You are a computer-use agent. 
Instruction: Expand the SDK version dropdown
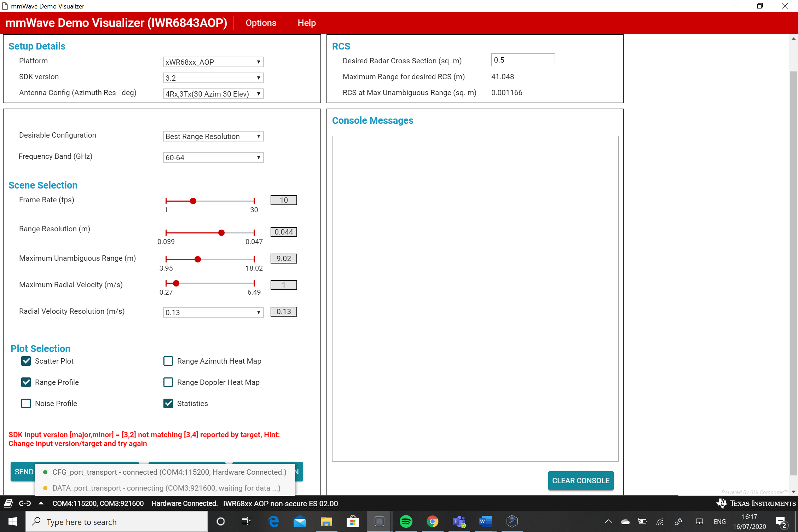[213, 78]
